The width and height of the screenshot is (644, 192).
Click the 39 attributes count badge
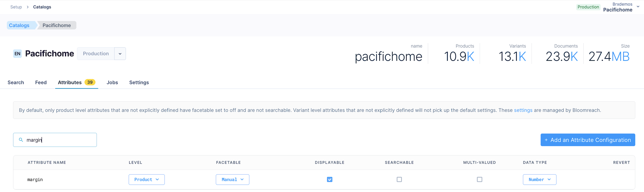(x=90, y=82)
